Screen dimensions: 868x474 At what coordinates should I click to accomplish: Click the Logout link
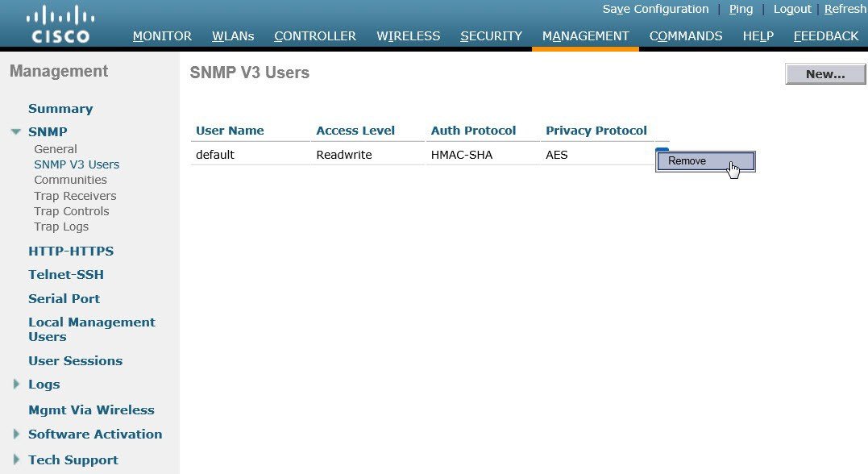tap(792, 10)
